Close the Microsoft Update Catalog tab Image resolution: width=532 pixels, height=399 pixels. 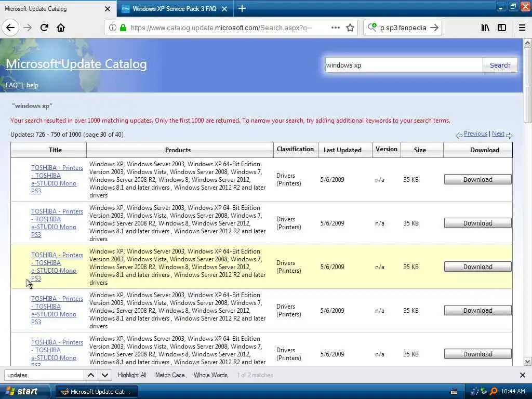click(108, 9)
